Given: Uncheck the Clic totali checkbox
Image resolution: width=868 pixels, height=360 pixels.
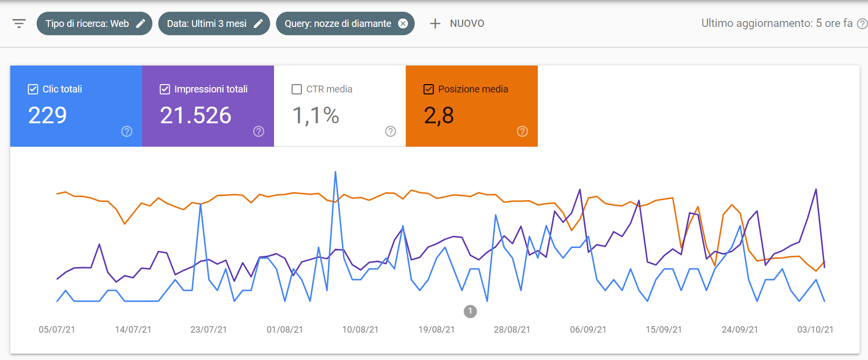Looking at the screenshot, I should (33, 89).
